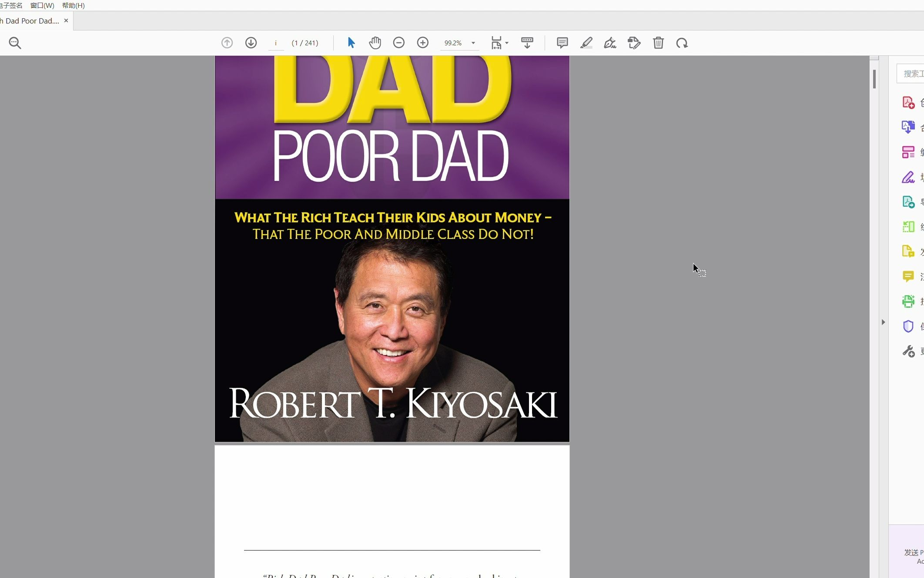Add a sticky note comment
This screenshot has width=924, height=578.
(x=562, y=43)
